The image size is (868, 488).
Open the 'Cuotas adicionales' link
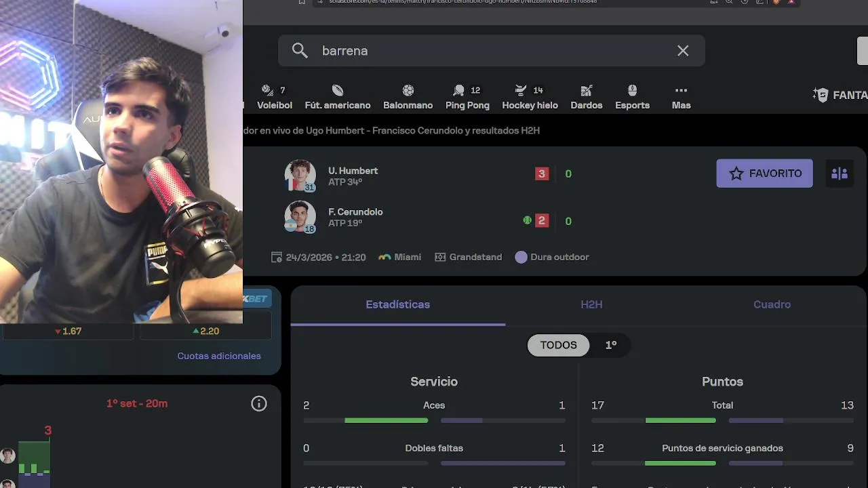(x=219, y=356)
